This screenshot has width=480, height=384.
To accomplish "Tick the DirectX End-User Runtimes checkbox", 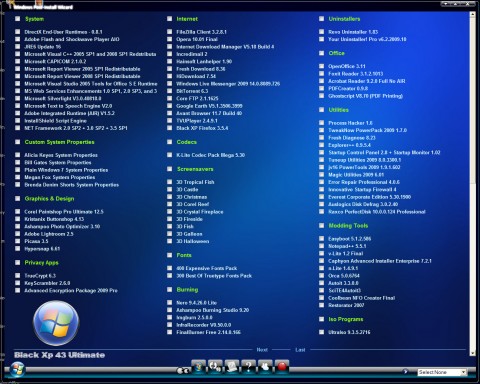I will (18, 32).
